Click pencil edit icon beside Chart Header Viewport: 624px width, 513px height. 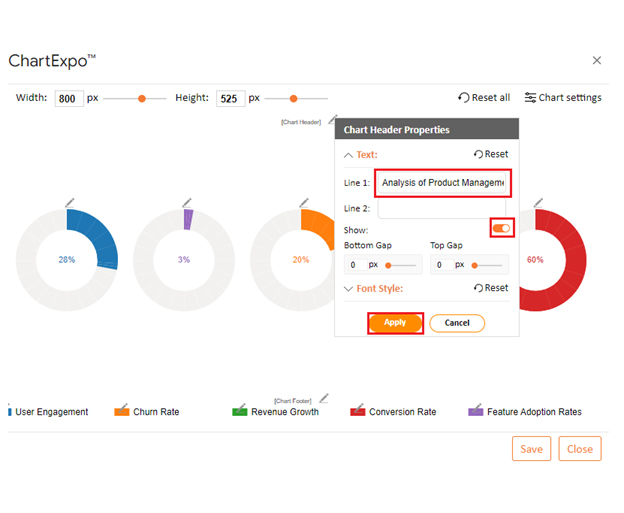332,119
